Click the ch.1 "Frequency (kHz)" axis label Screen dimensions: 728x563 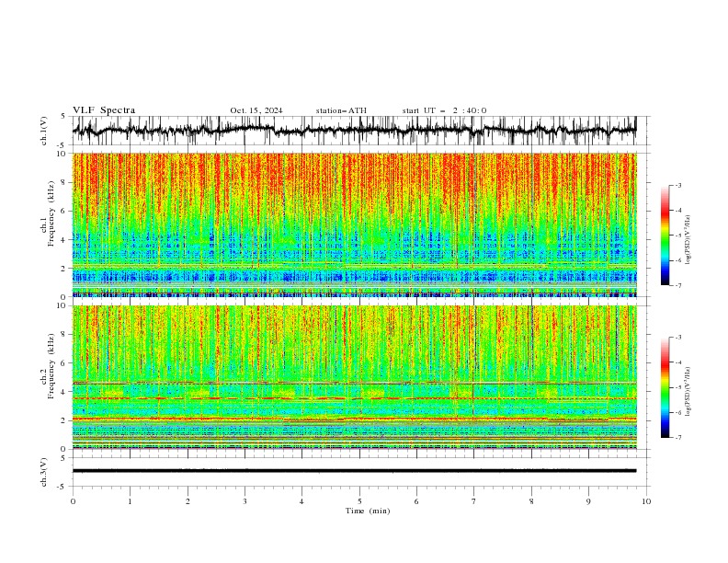pos(51,213)
